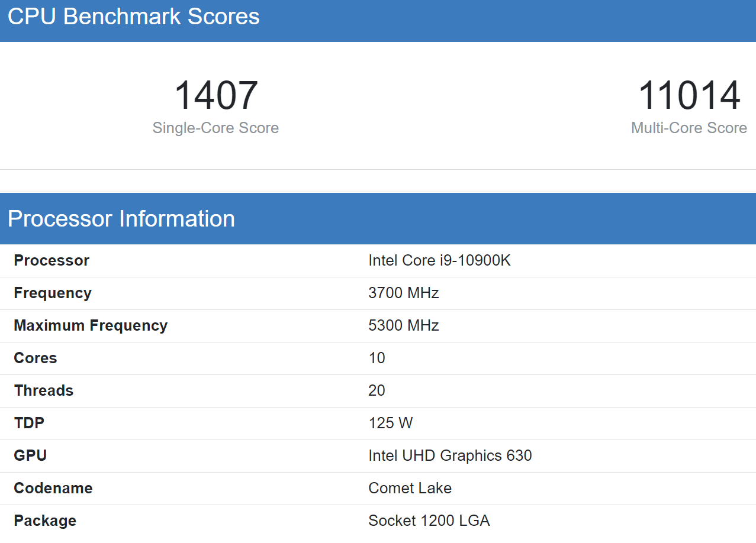Select the 3700 MHz frequency value
756x543 pixels.
(404, 293)
